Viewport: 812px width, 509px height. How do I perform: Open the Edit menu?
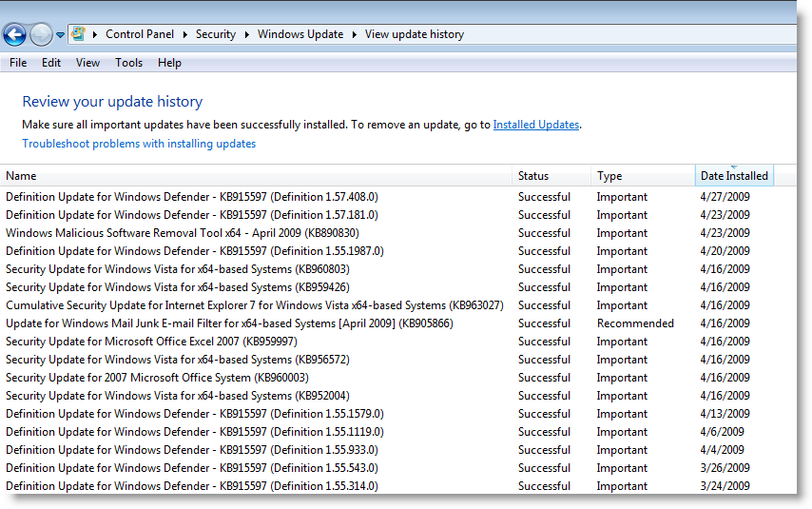[x=51, y=63]
